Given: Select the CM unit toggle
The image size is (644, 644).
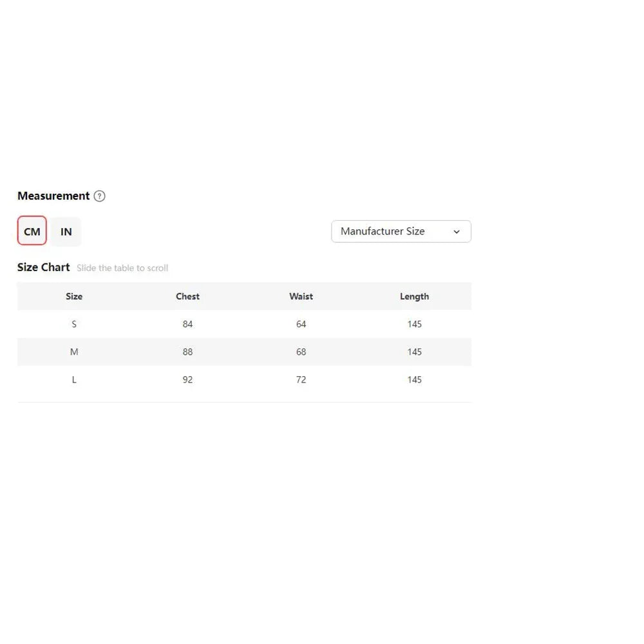Looking at the screenshot, I should (32, 231).
